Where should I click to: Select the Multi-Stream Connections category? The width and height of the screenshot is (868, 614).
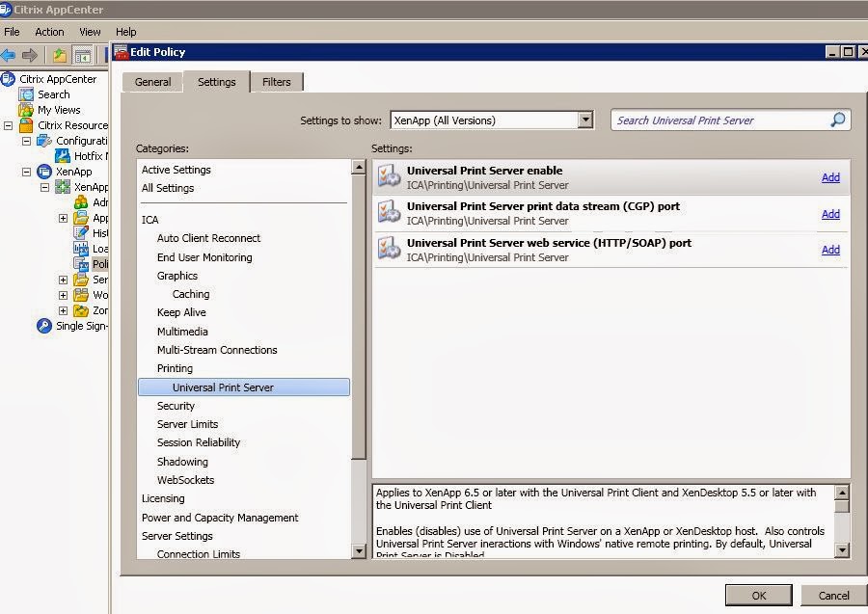pos(217,350)
